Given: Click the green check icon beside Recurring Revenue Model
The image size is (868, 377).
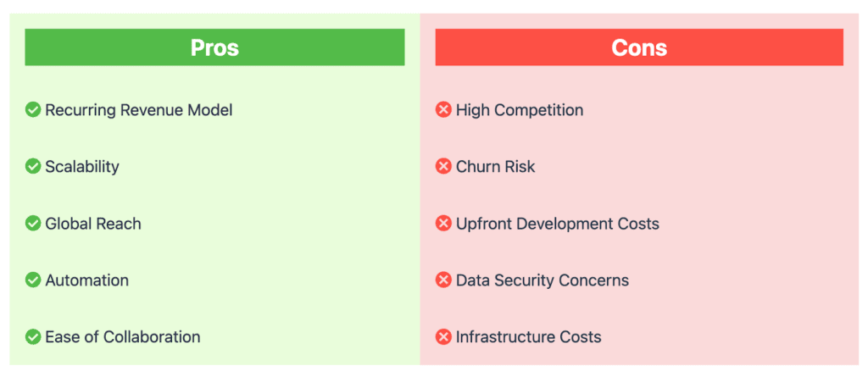Looking at the screenshot, I should pos(33,109).
